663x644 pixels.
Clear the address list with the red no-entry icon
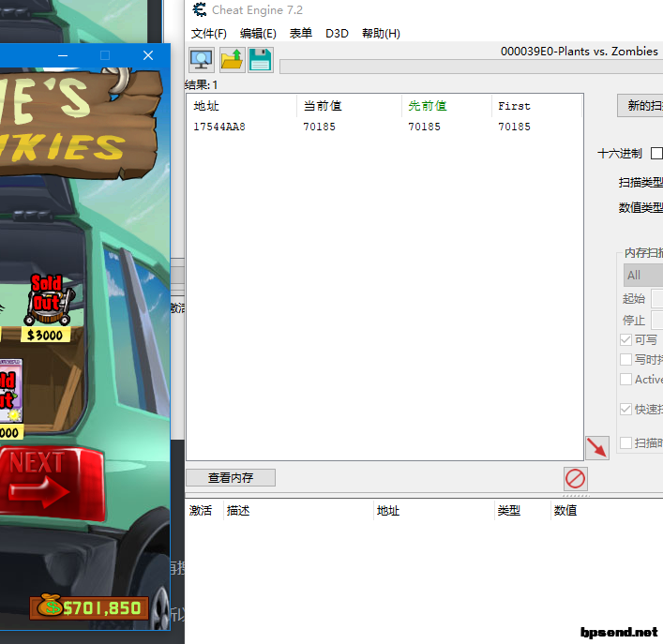coord(575,479)
